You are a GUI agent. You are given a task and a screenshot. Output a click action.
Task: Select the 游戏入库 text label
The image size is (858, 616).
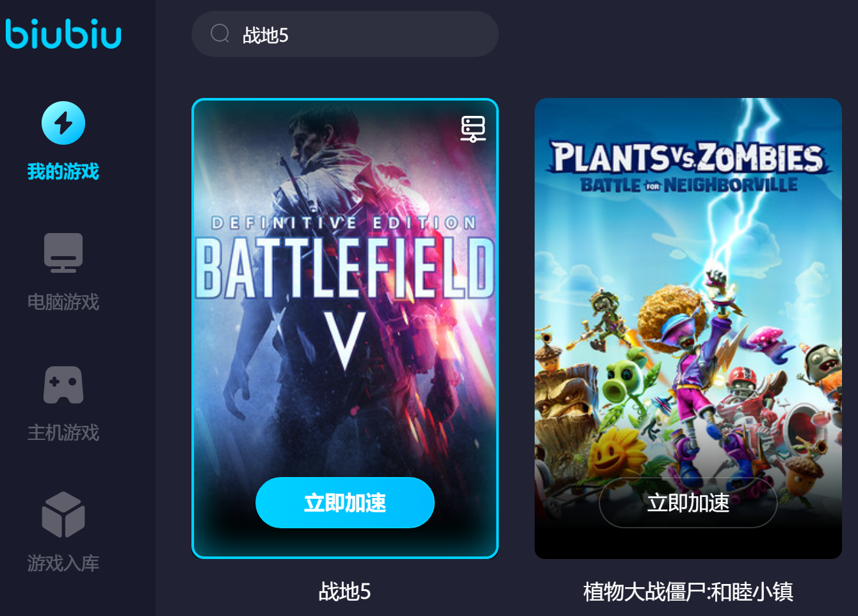(63, 563)
